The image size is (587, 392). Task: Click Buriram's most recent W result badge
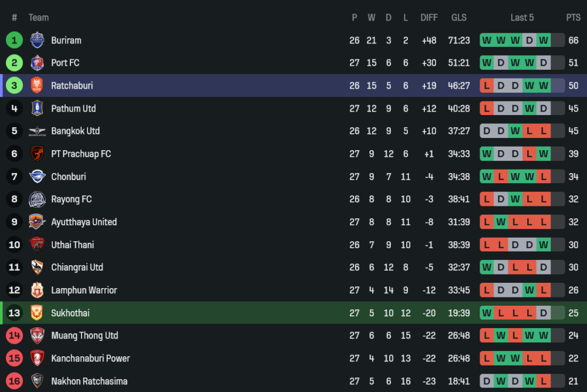(x=544, y=40)
